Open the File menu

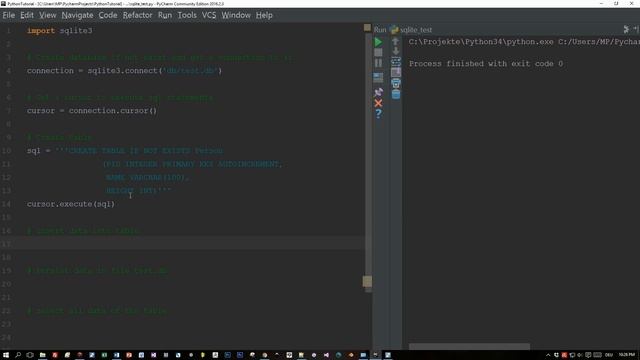click(9, 15)
